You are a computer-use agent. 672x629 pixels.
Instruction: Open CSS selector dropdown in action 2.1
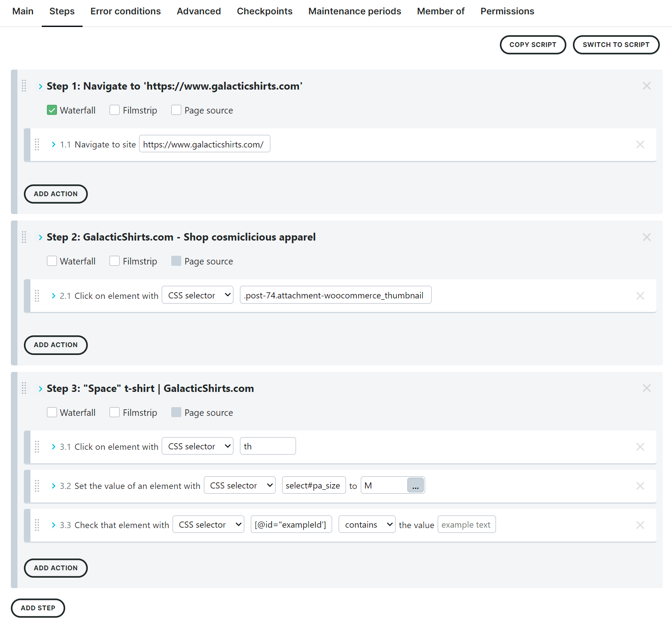(x=197, y=295)
